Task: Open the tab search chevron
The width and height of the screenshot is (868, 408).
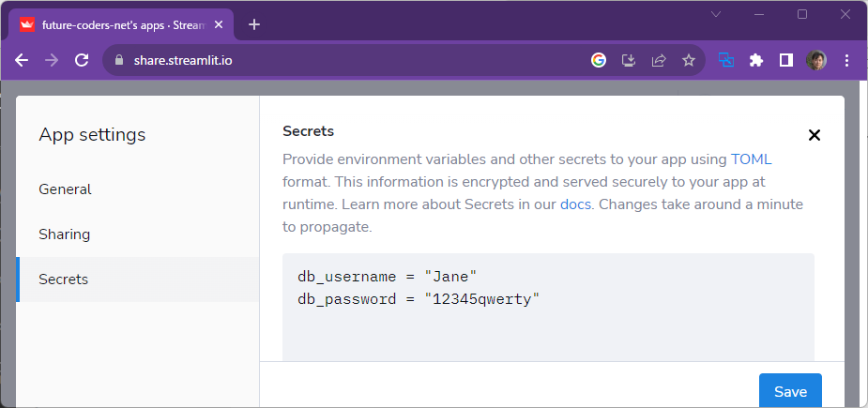Action: pyautogui.click(x=716, y=14)
